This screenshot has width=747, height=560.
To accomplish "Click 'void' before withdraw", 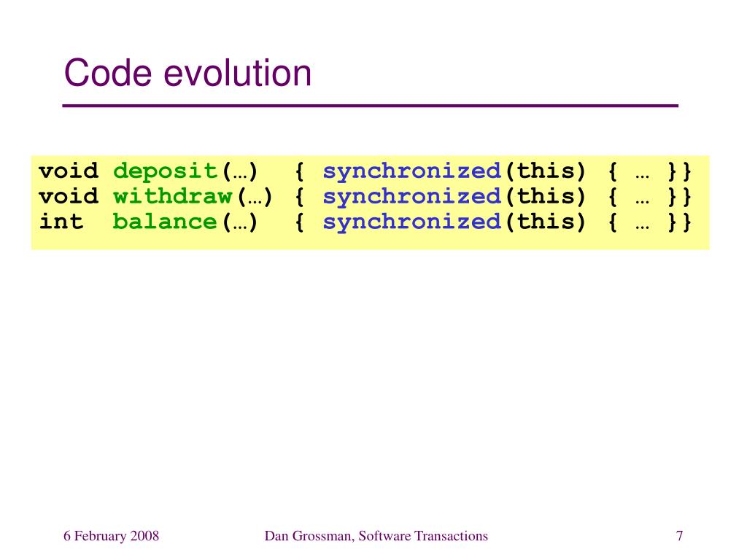I will 69,196.
